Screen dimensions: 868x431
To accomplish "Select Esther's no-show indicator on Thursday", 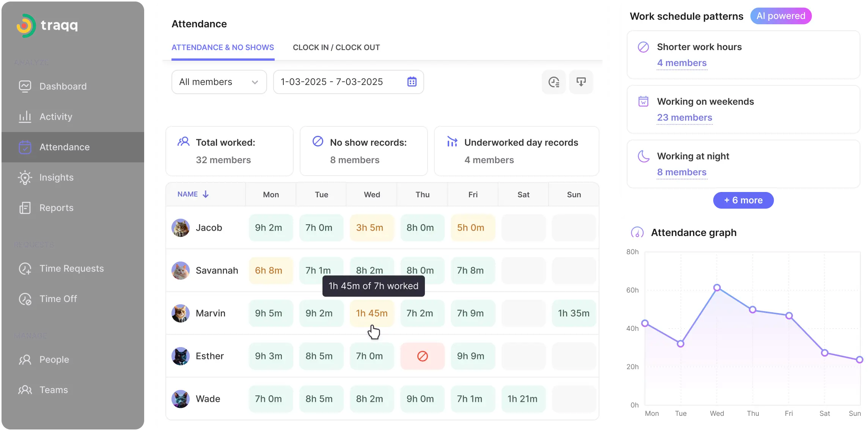I will click(x=422, y=356).
